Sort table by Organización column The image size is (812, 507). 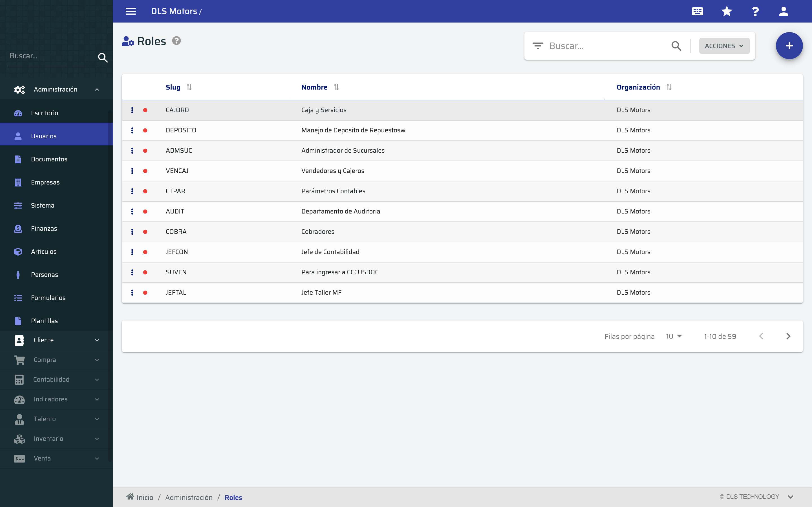pos(669,87)
